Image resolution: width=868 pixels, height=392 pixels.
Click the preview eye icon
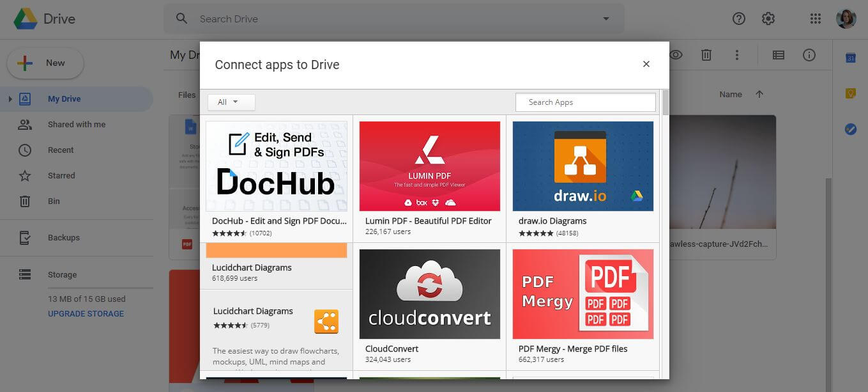point(676,55)
